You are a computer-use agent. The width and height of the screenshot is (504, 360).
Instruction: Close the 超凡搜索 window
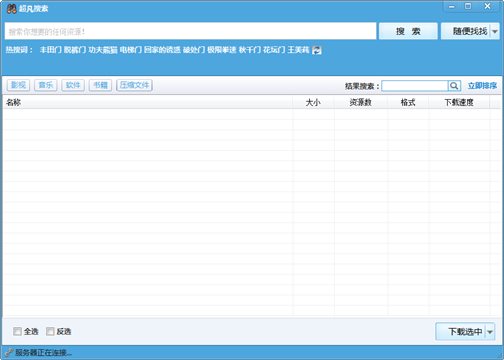487,6
